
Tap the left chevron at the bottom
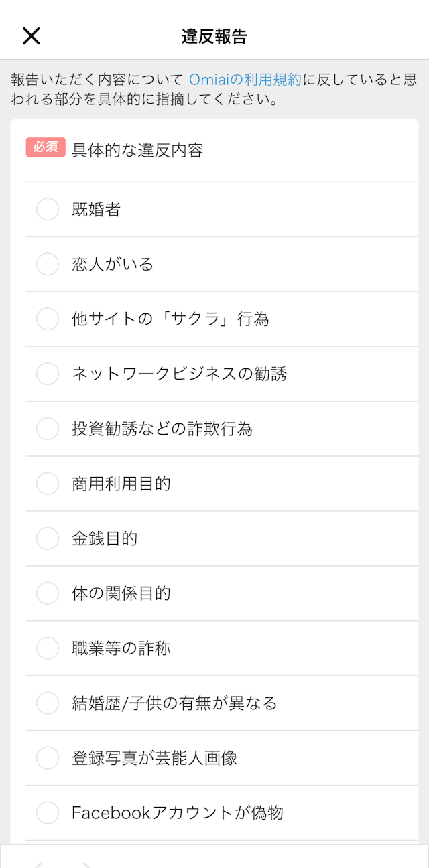tap(38, 864)
